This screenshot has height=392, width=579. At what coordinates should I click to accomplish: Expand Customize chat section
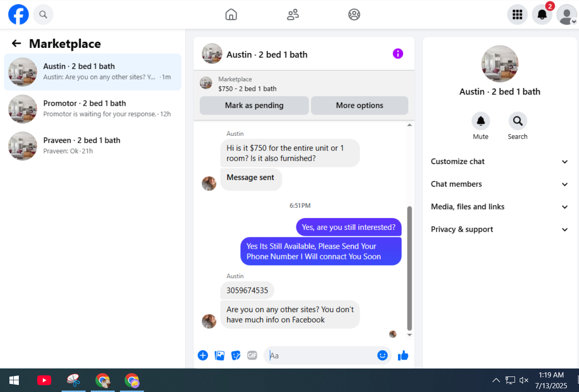click(500, 161)
